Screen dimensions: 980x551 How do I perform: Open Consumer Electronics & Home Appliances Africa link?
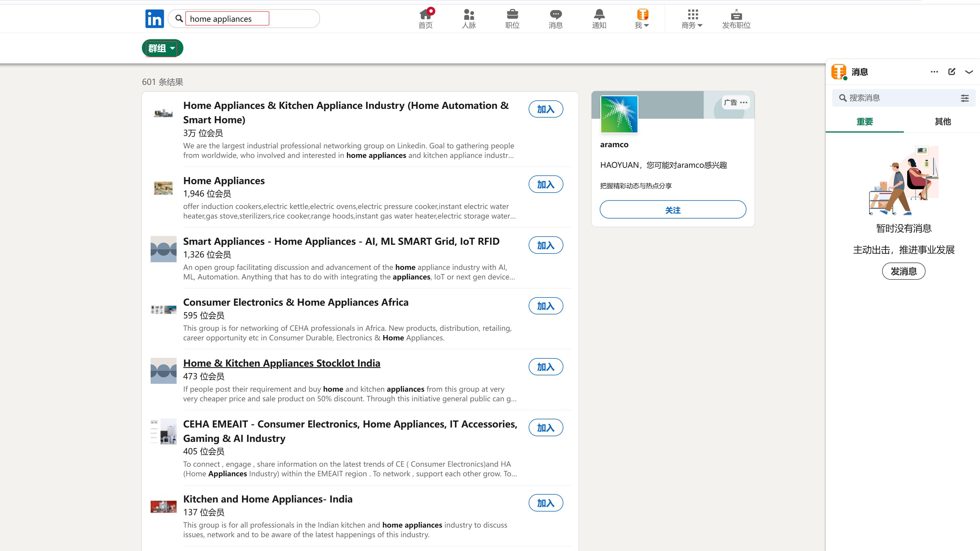[x=296, y=302]
